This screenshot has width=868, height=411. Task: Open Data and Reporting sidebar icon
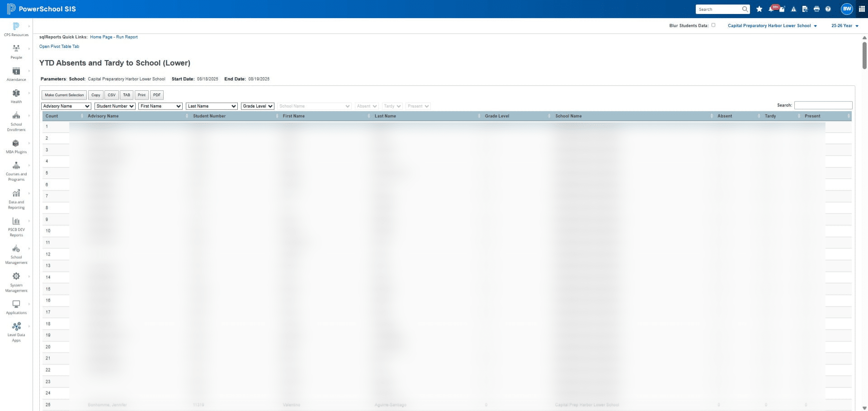tap(16, 199)
